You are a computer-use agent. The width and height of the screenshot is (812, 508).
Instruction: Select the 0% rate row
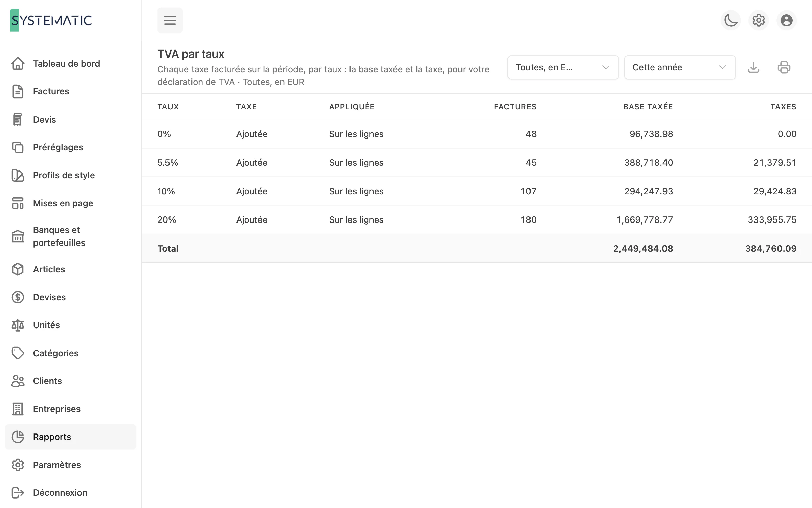[x=477, y=134]
